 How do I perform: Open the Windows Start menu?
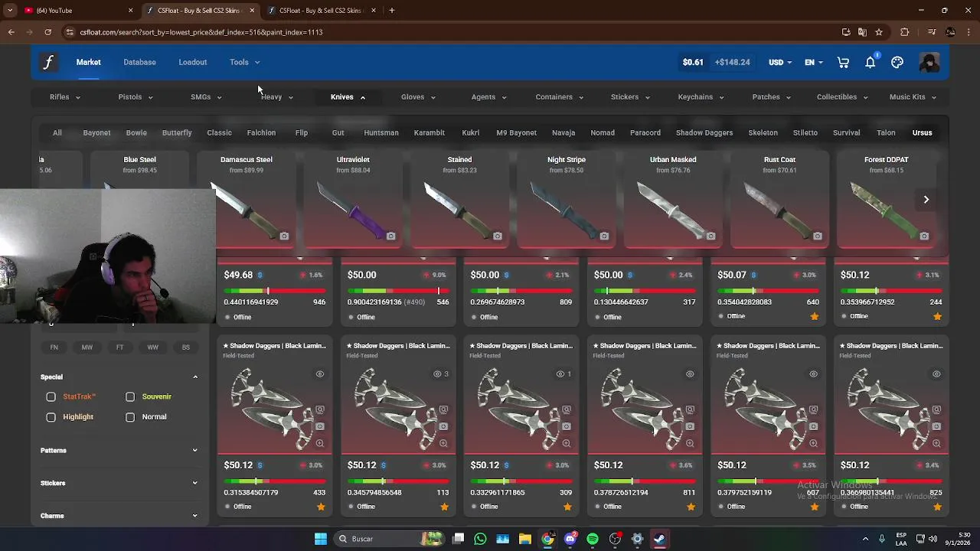[x=321, y=539]
